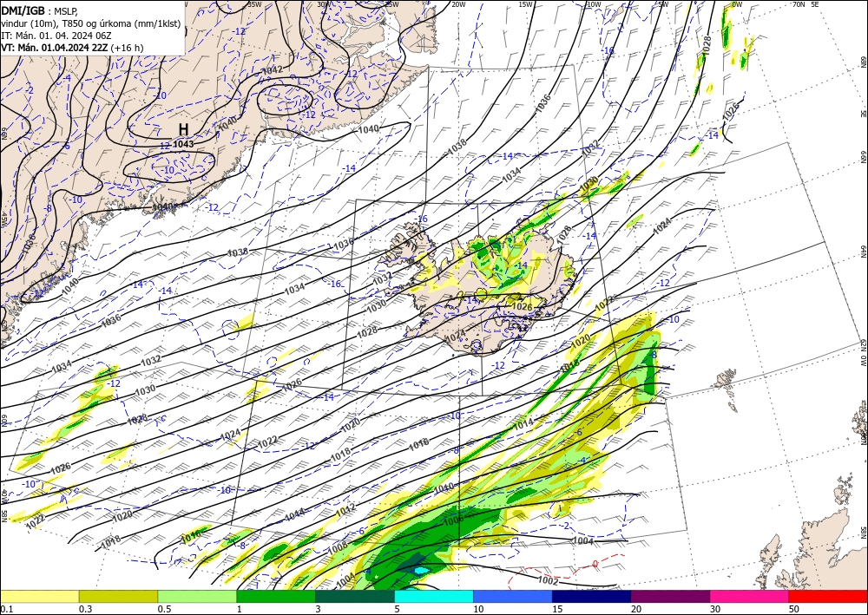Select the red 50+ mm legend swatch
868x615 pixels.
pos(828,596)
